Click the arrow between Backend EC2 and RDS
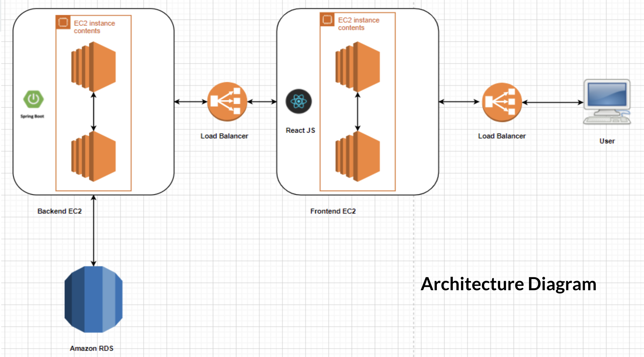The height and width of the screenshot is (357, 644). coord(93,229)
